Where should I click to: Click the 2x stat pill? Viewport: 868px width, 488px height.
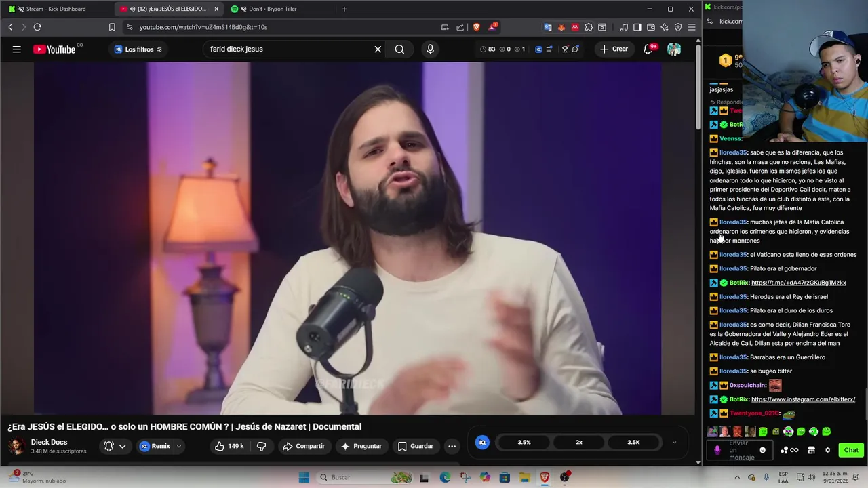tap(579, 442)
